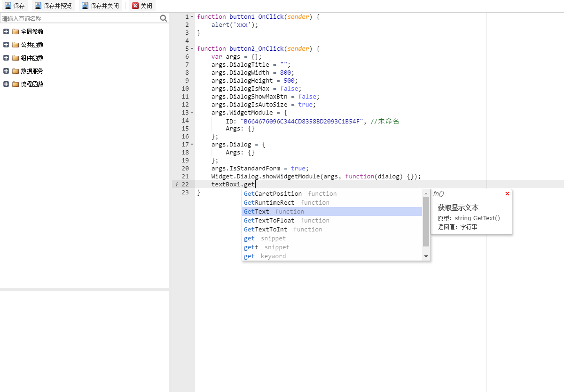Click the 获取显示文本 tooltip heading
This screenshot has height=392, width=564.
point(458,208)
